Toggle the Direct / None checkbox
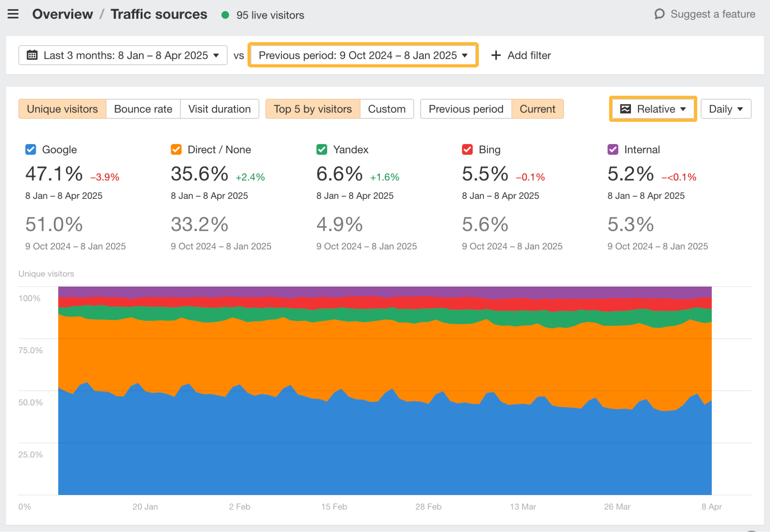The height and width of the screenshot is (532, 770). coord(176,149)
